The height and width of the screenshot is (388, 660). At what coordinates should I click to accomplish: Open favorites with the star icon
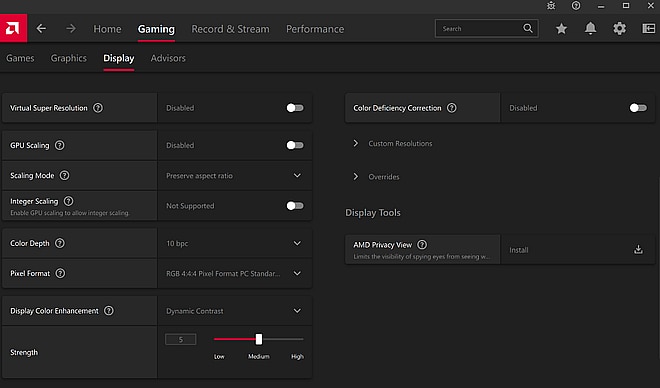(561, 29)
